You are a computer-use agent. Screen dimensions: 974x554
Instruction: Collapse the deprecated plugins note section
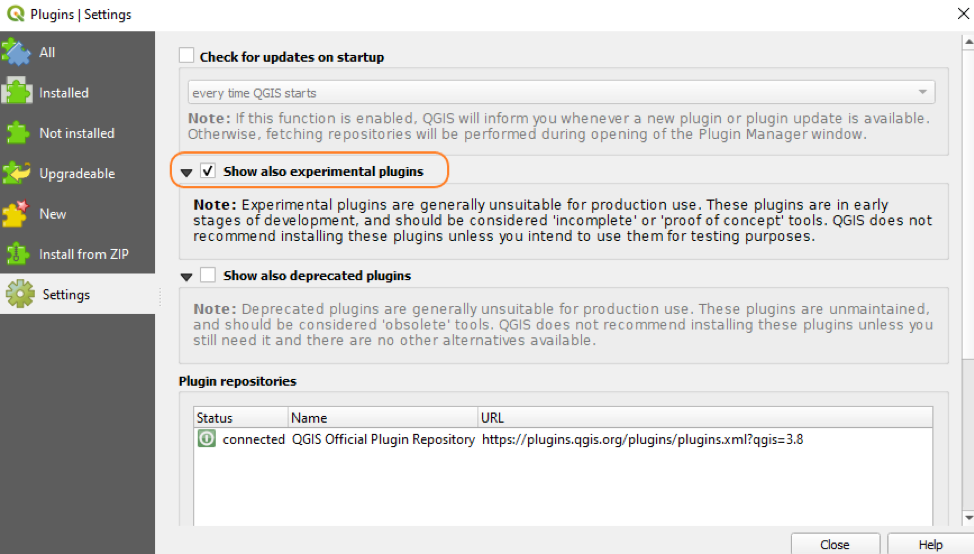point(186,277)
